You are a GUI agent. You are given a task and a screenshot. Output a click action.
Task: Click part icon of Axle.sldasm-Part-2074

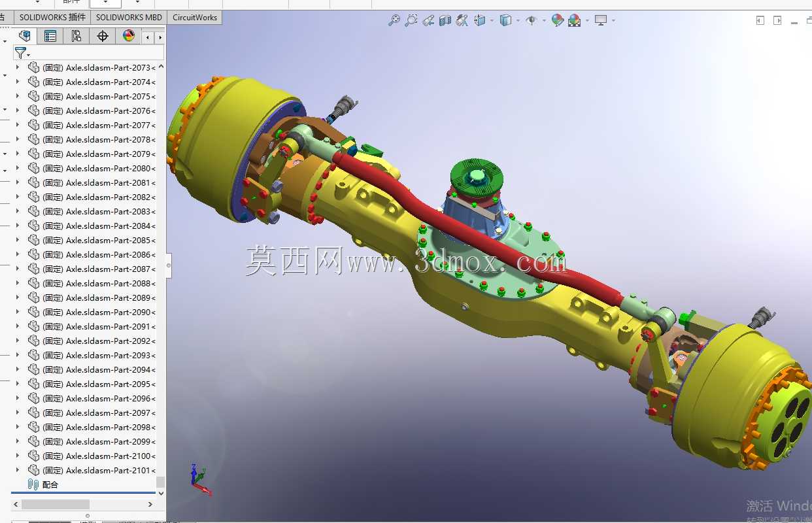point(34,82)
